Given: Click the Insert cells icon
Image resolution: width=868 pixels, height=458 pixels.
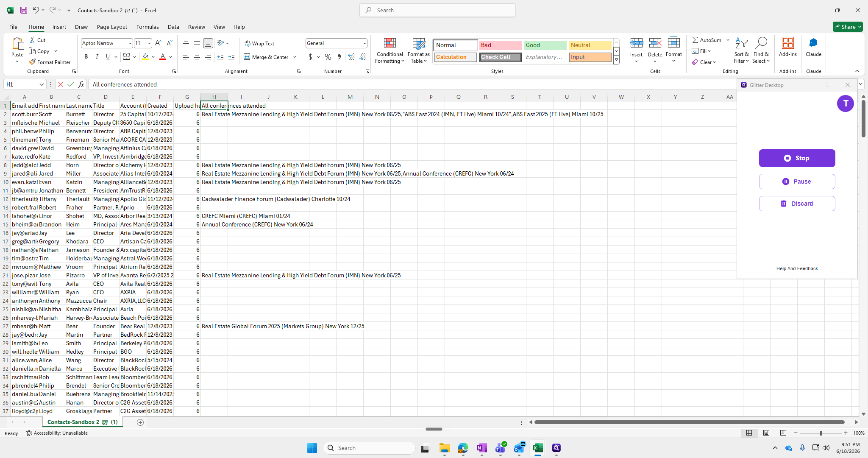Looking at the screenshot, I should [x=636, y=43].
